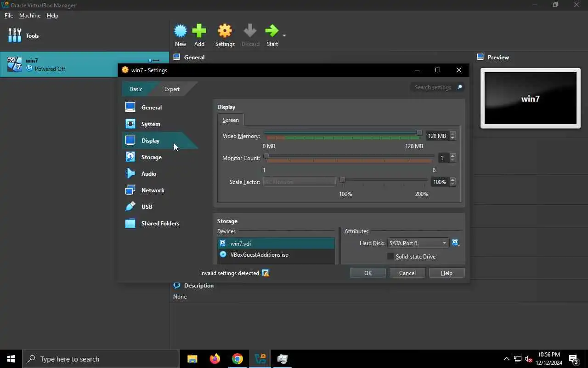This screenshot has height=368, width=588.
Task: Click the taskbar clock and date
Action: (x=549, y=359)
